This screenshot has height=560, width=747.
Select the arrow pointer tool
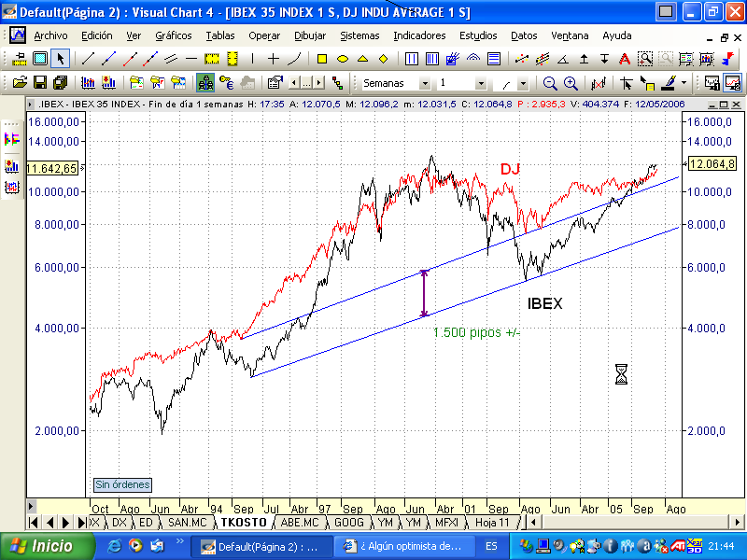point(60,59)
